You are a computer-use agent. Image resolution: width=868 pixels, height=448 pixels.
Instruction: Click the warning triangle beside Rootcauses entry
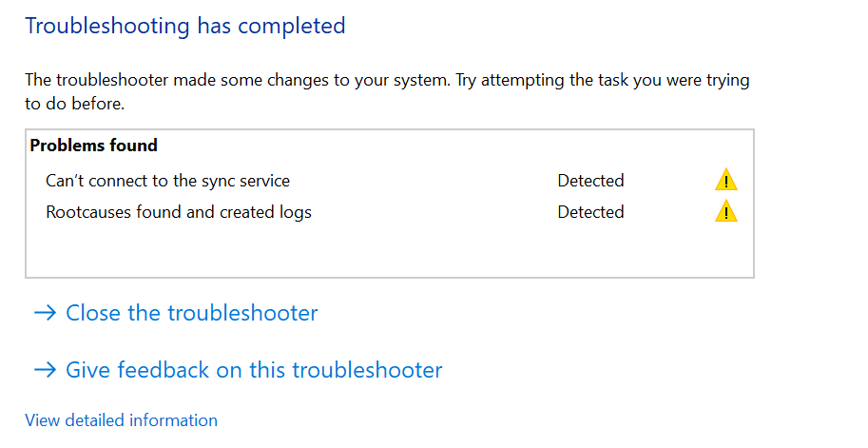[x=725, y=211]
